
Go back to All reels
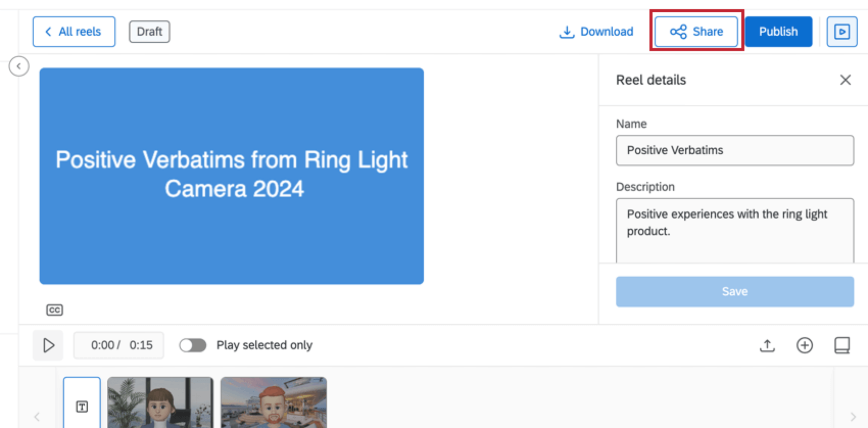[x=74, y=32]
